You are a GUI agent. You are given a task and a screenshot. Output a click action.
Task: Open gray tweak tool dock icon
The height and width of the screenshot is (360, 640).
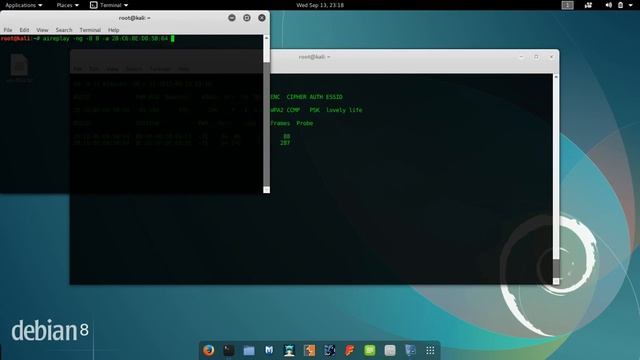[x=390, y=350]
